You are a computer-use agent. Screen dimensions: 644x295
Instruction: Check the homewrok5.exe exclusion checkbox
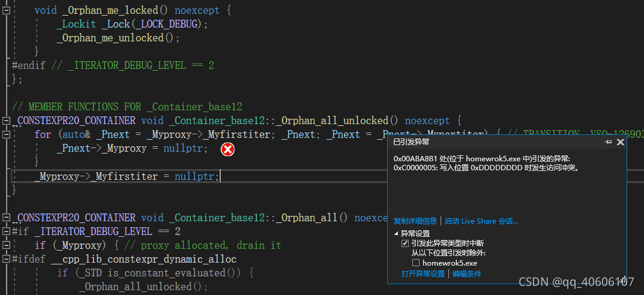coord(416,263)
